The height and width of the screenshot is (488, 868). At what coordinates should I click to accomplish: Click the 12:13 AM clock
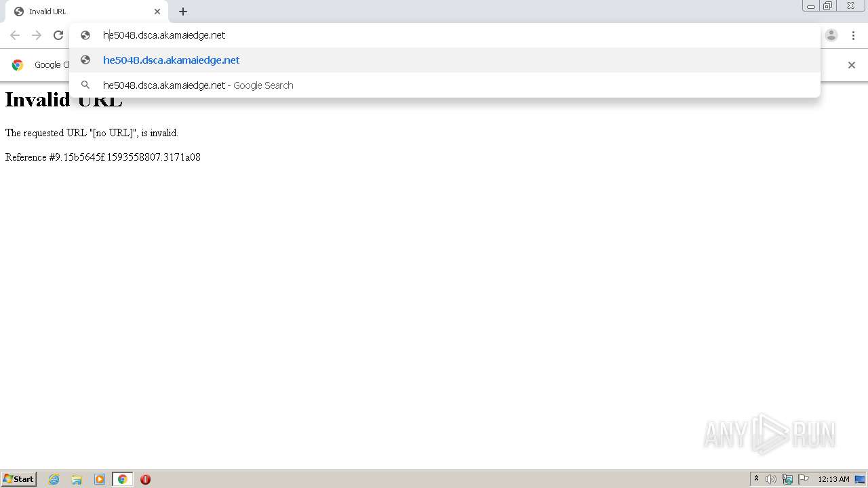point(833,479)
